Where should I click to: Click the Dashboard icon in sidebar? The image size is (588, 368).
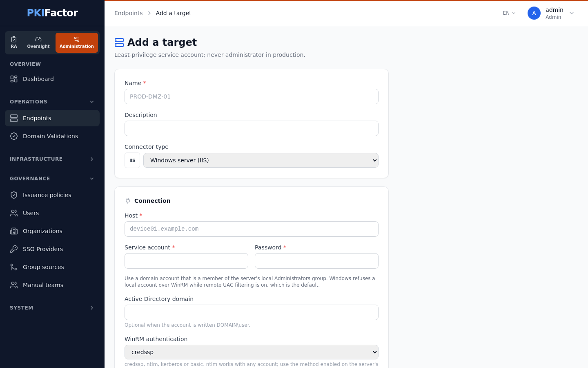[x=14, y=79]
